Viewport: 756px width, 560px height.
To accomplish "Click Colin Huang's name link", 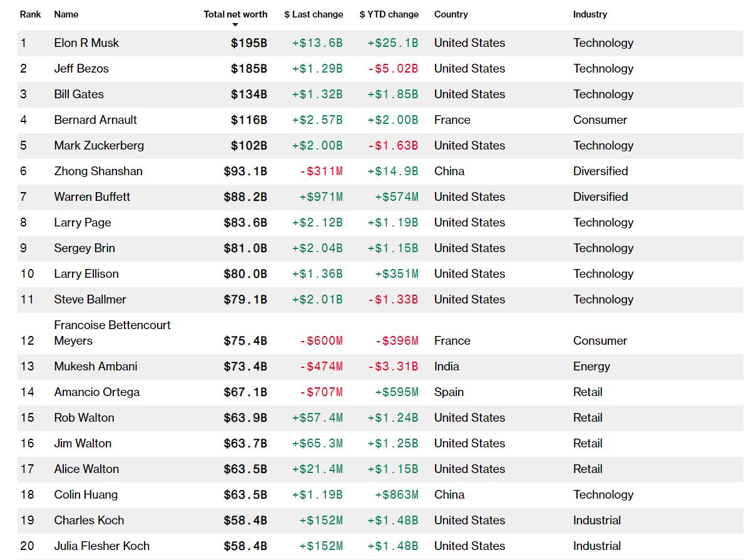I will coord(86,495).
